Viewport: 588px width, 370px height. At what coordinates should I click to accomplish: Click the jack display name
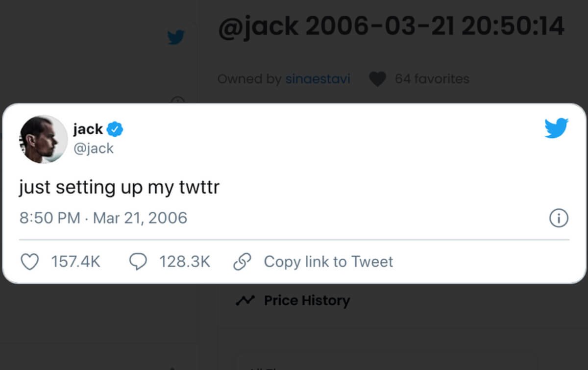[x=88, y=129]
